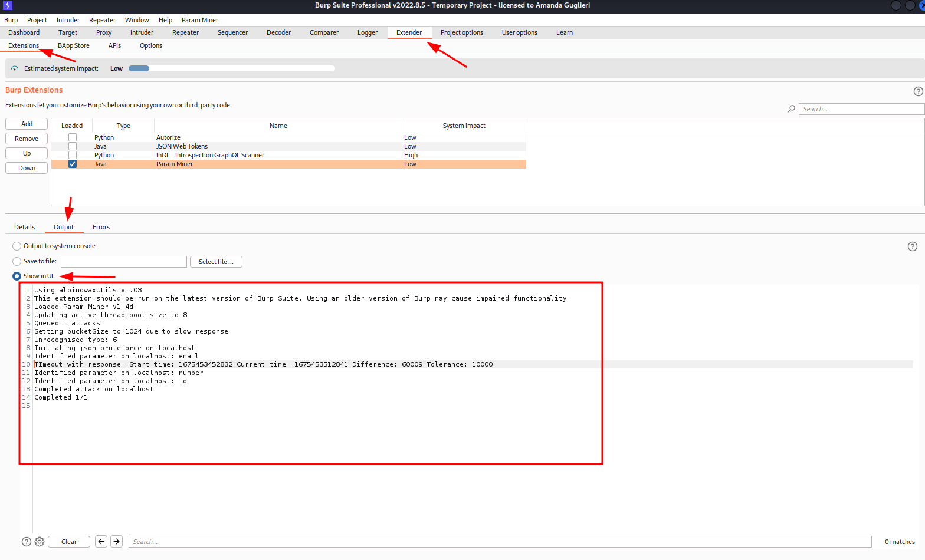Move extension Up button

pyautogui.click(x=27, y=153)
